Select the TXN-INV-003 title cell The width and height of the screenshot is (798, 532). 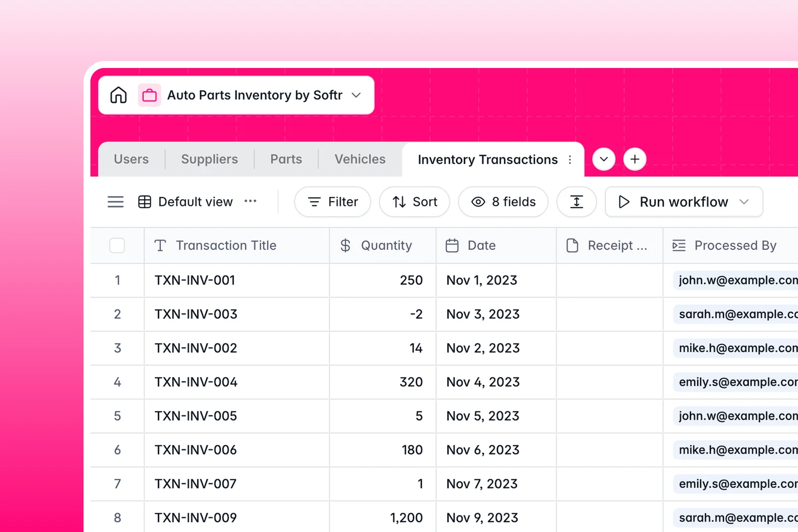pyautogui.click(x=236, y=314)
